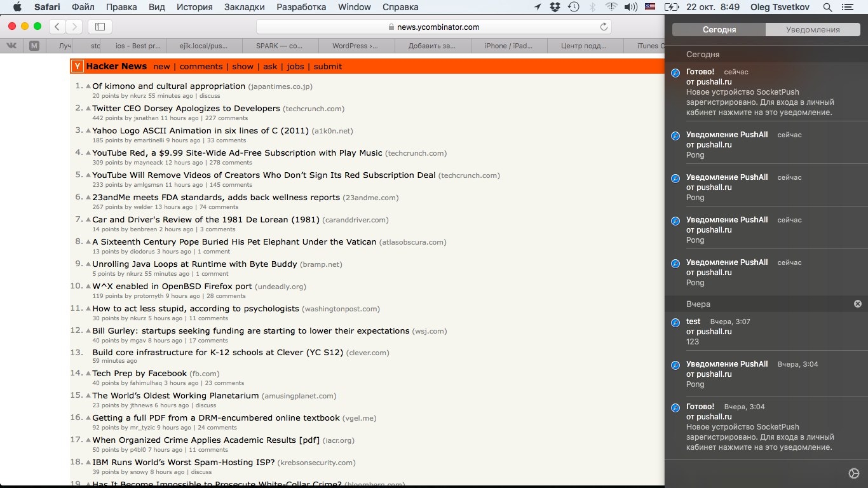Click the Wi-Fi status icon
The height and width of the screenshot is (488, 868).
point(611,7)
